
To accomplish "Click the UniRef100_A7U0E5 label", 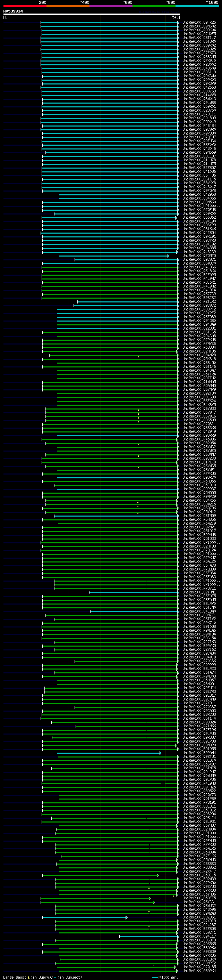I will point(199,34).
